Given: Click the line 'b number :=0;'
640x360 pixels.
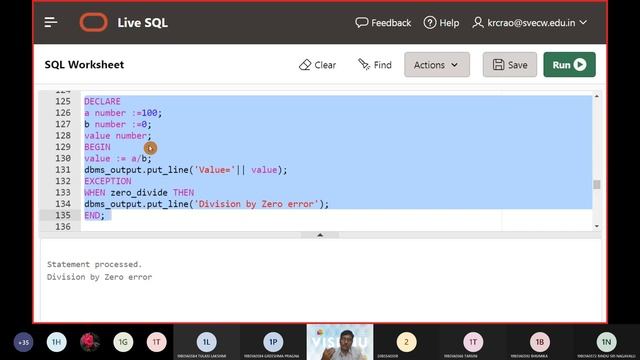Looking at the screenshot, I should 118,124.
